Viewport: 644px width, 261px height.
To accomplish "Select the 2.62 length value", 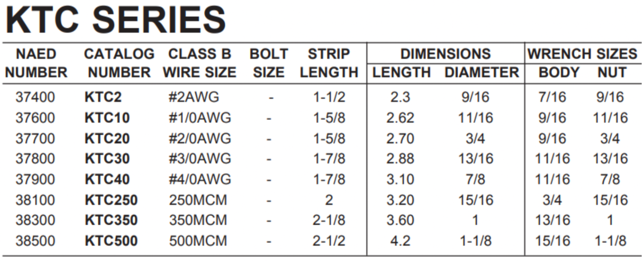I will click(400, 118).
